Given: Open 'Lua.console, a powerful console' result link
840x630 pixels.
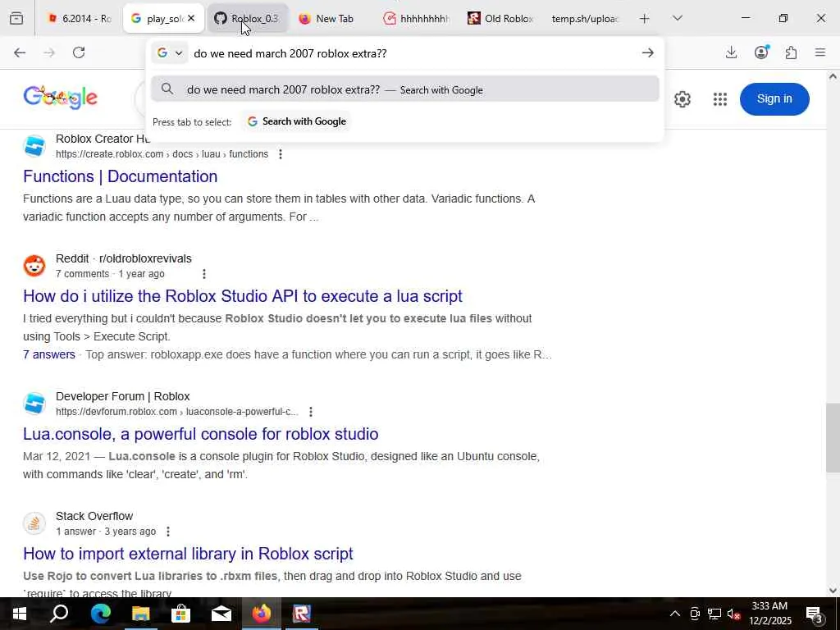Looking at the screenshot, I should [x=200, y=434].
